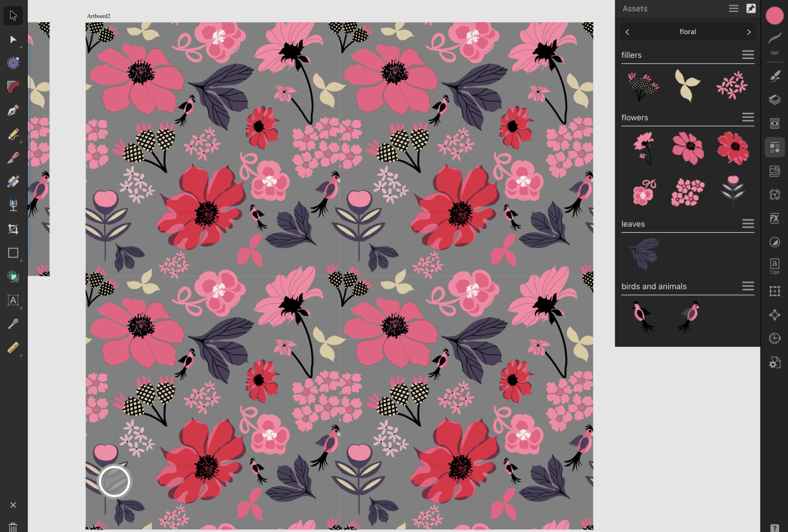The height and width of the screenshot is (532, 788).
Task: Open the fillers section options menu
Action: click(748, 55)
